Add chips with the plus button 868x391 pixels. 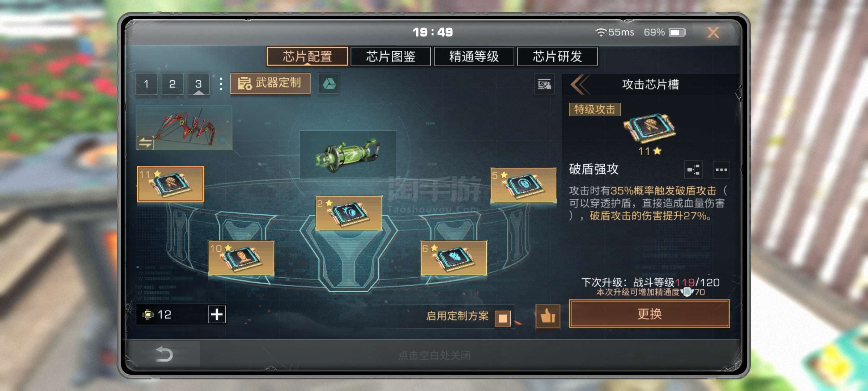point(217,314)
